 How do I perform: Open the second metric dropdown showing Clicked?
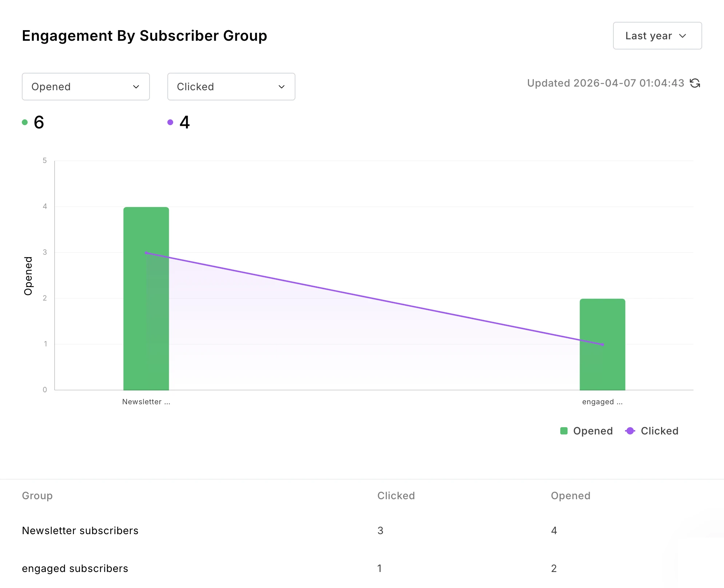[231, 87]
